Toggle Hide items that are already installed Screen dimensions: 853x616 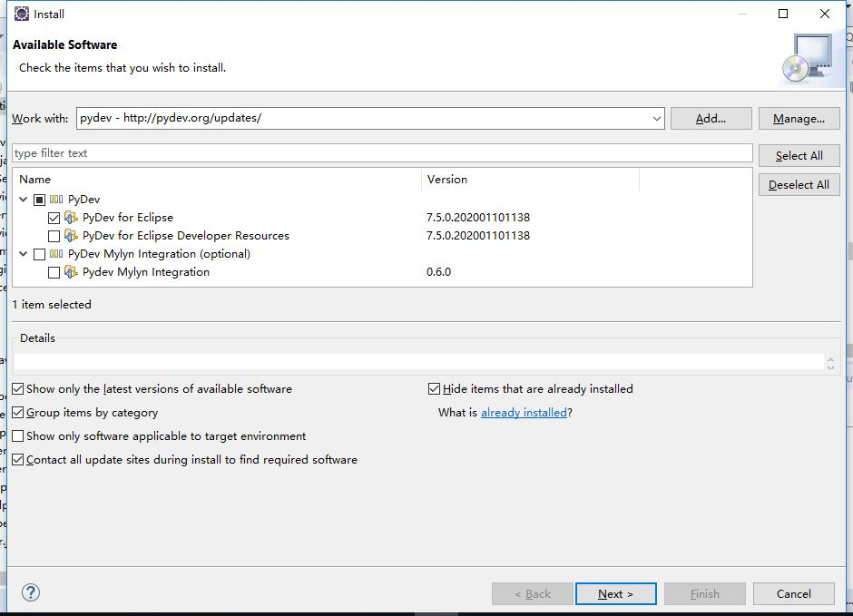point(434,388)
